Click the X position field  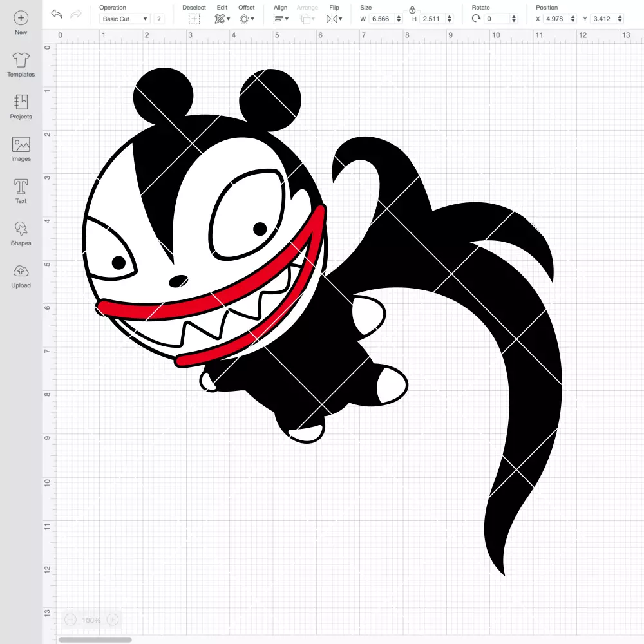(556, 19)
